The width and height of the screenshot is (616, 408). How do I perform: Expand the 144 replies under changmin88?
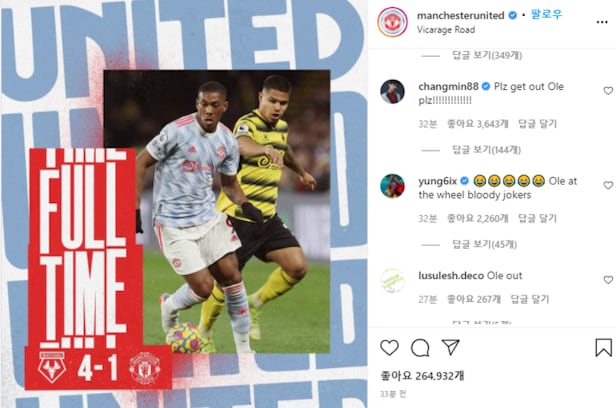pos(486,150)
